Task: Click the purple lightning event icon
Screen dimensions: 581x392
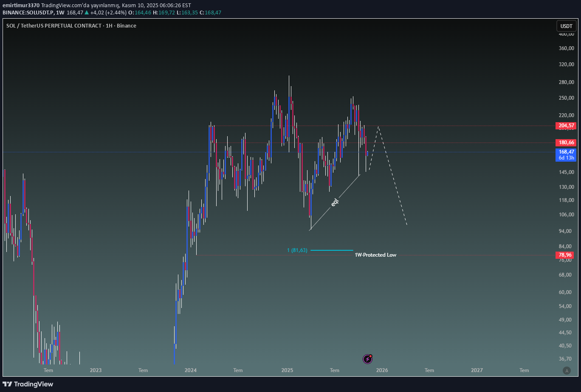Action: 368,359
